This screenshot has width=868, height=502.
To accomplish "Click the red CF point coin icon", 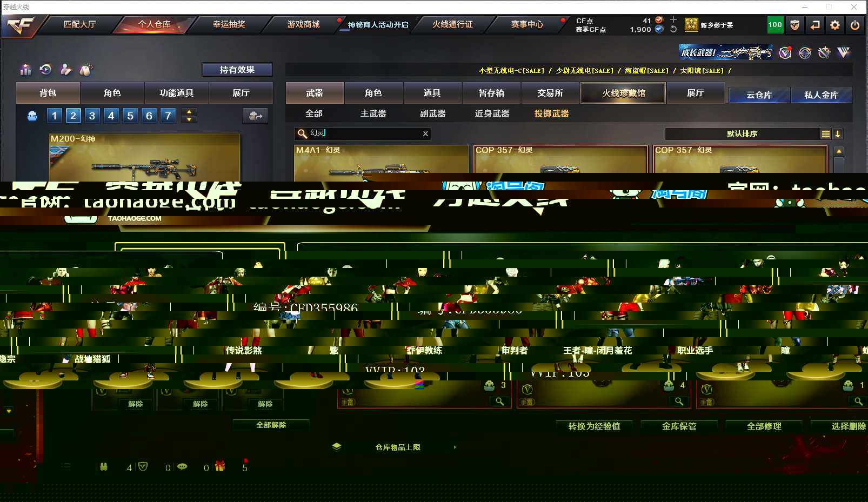I will tap(659, 20).
